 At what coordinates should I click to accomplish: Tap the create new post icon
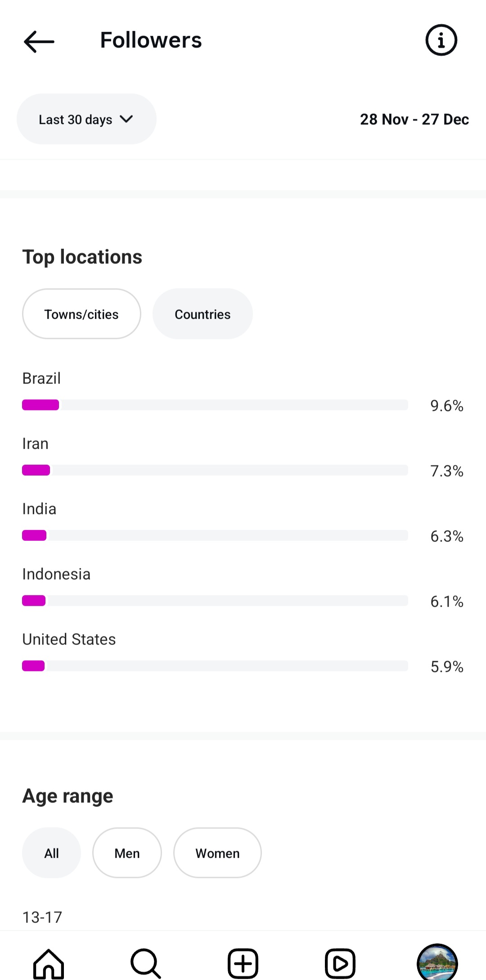(243, 963)
